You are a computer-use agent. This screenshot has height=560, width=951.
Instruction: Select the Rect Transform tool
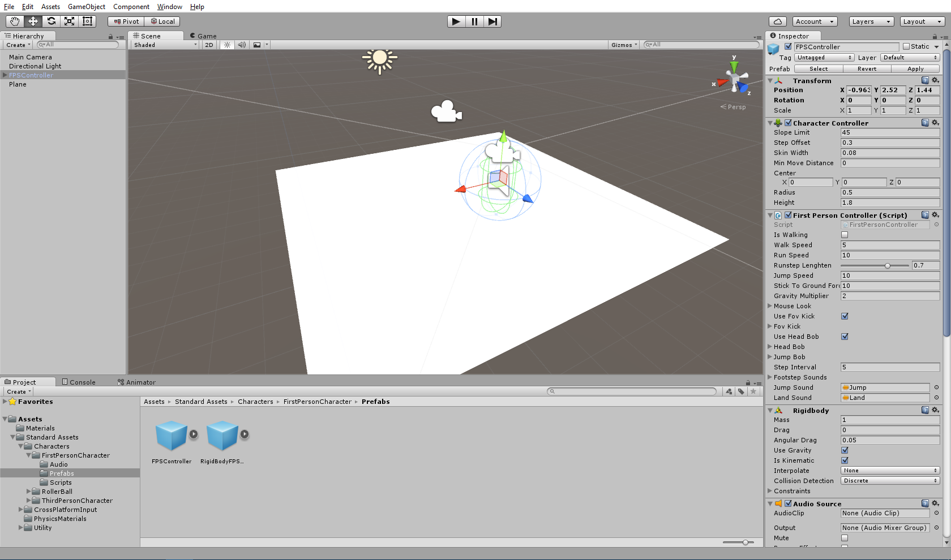[87, 21]
